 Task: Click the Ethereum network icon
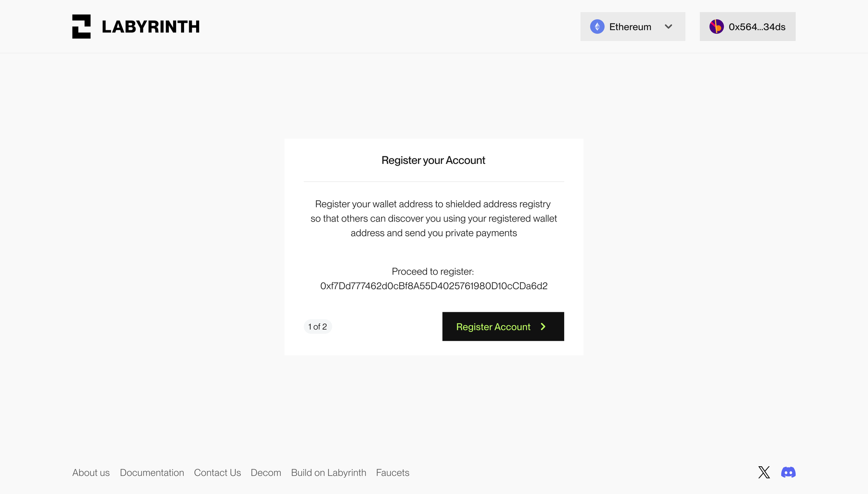pyautogui.click(x=596, y=26)
